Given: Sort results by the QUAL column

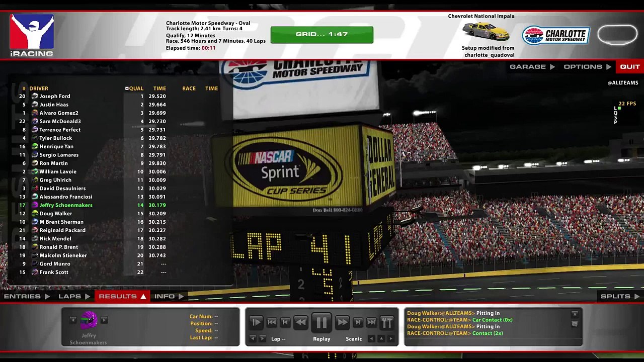Looking at the screenshot, I should 134,88.
